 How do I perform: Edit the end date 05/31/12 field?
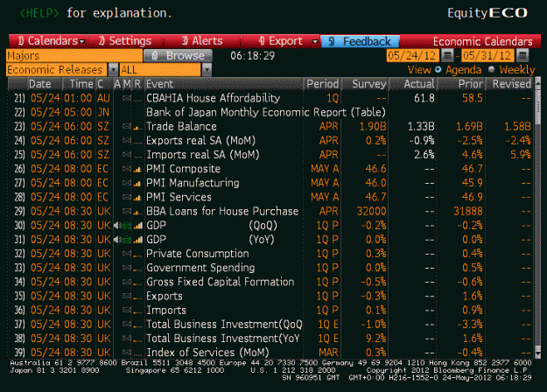487,55
